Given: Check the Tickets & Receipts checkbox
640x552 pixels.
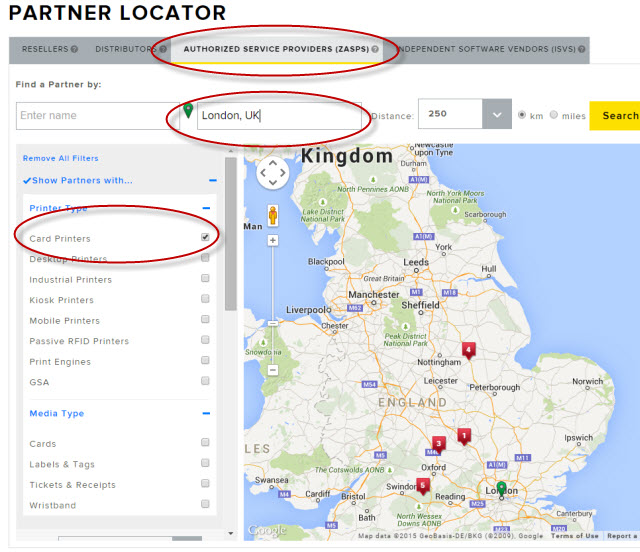Looking at the screenshot, I should pyautogui.click(x=205, y=483).
